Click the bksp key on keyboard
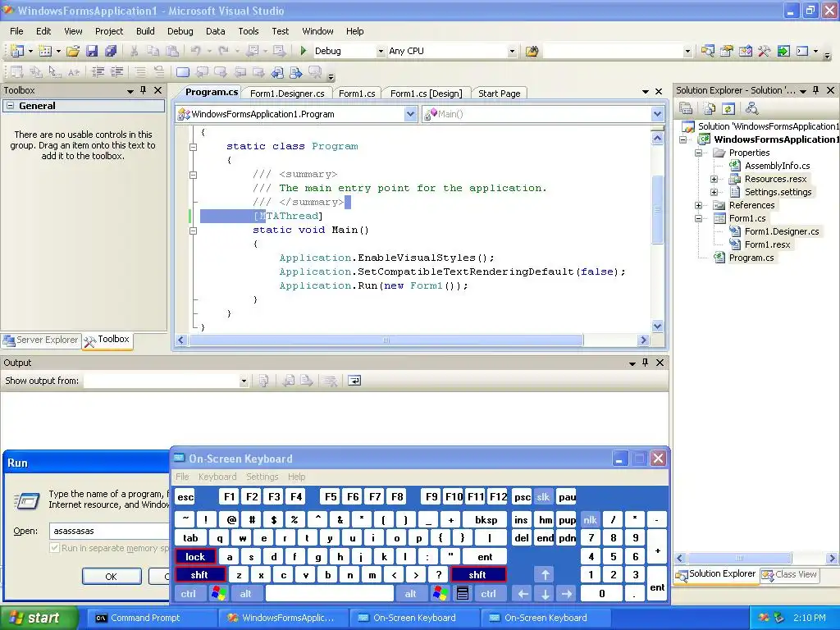Image resolution: width=840 pixels, height=630 pixels. click(x=486, y=519)
